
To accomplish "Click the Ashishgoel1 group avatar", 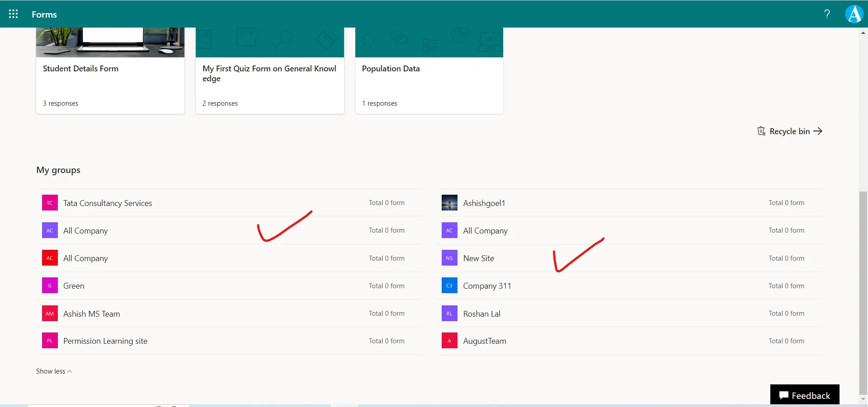I will point(449,202).
